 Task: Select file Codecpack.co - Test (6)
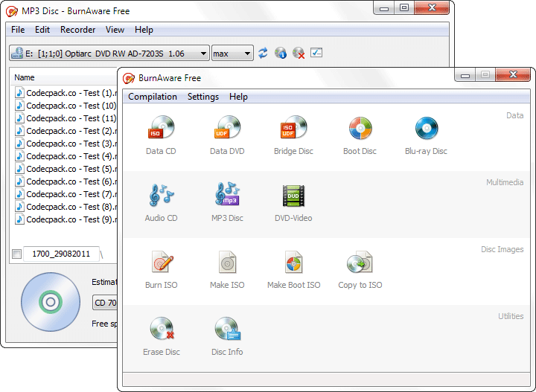pos(66,181)
